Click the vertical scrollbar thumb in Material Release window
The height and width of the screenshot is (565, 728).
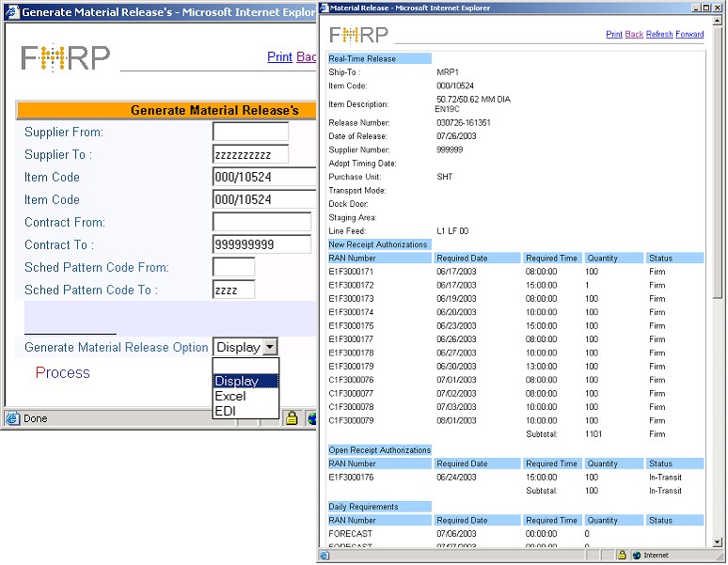tap(718, 162)
